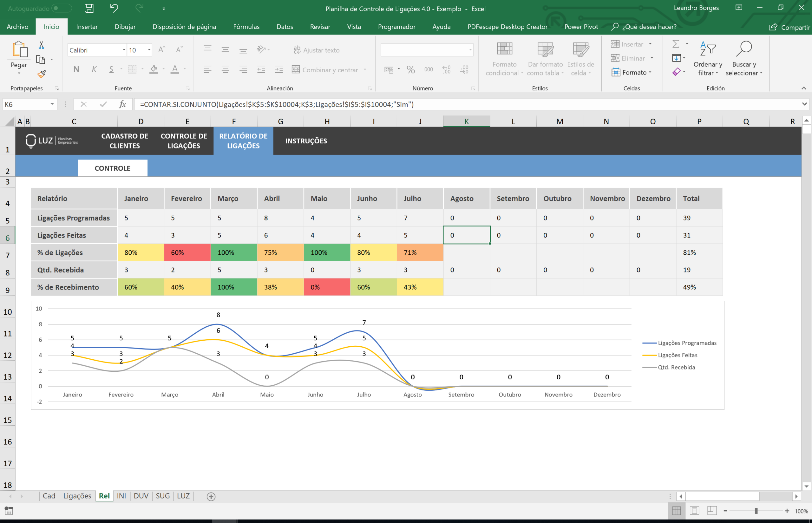Click the Clear eraser icon
Screen dimensions: 812x523
tap(676, 72)
